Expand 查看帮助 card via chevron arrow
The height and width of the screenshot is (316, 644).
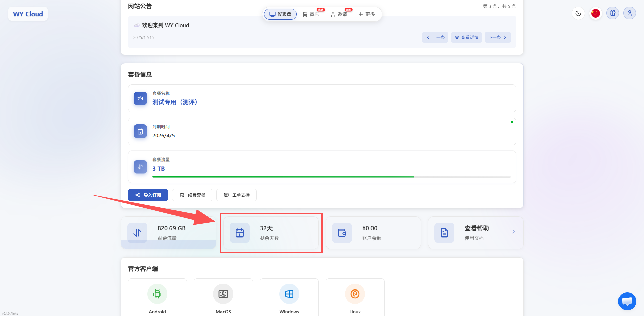tap(513, 232)
